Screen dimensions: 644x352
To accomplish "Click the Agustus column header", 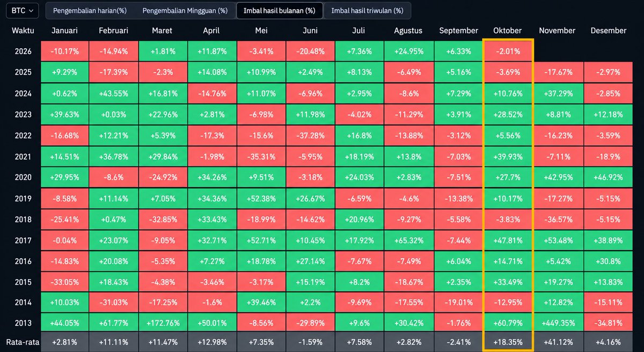I will 408,31.
